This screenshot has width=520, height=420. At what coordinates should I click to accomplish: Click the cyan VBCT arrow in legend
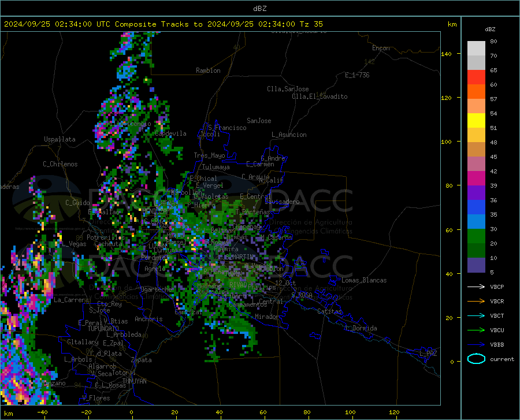point(476,315)
